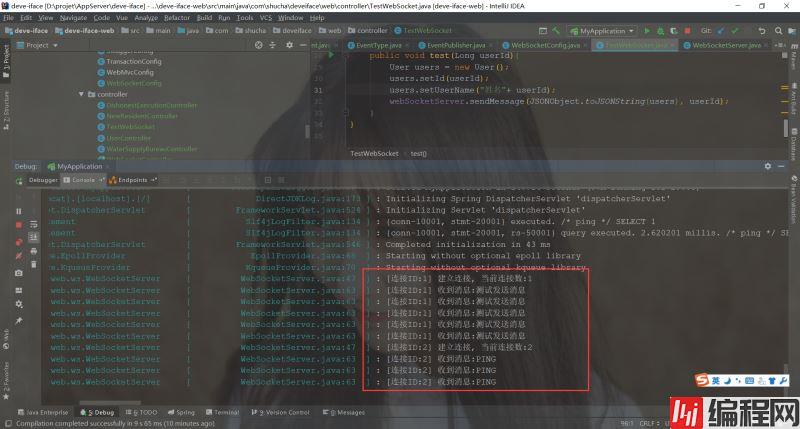
Task: Click the camera thread dump icon
Action: [19, 273]
